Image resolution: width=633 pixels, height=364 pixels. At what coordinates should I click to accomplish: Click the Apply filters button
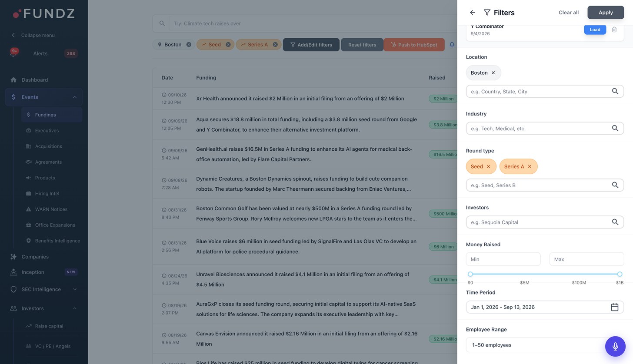point(606,13)
